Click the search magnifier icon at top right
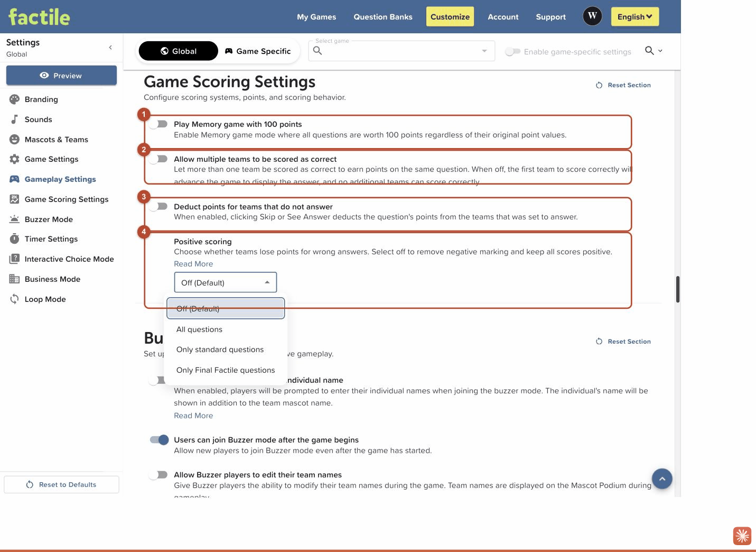The image size is (756, 552). [x=649, y=51]
